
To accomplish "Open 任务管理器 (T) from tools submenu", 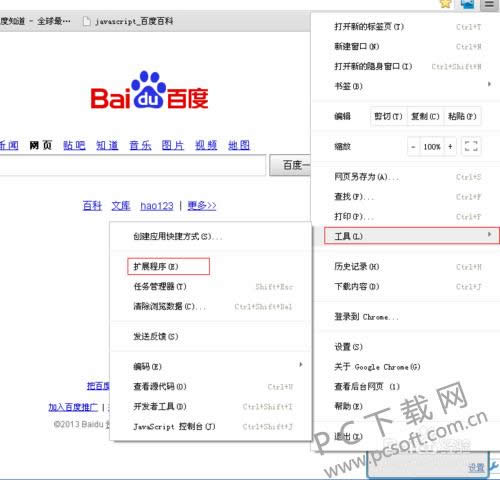I will [211, 286].
